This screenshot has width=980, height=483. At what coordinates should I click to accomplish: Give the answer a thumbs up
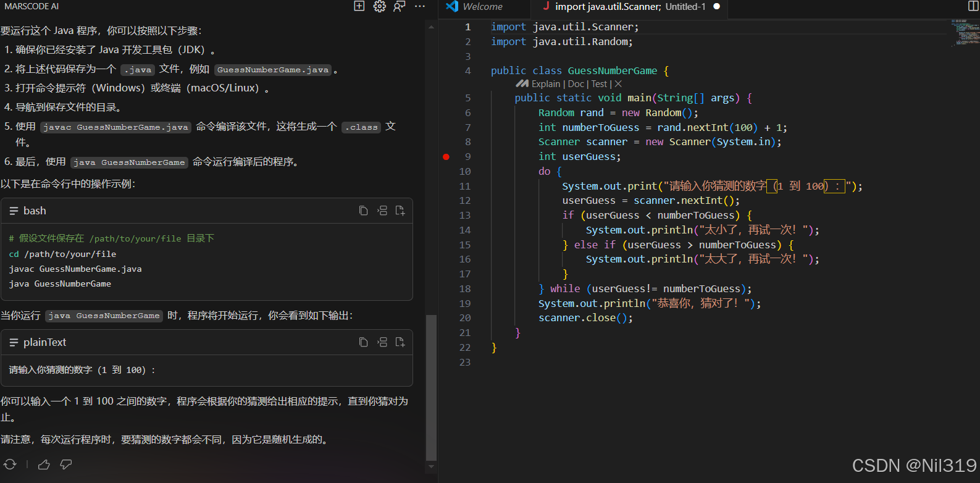point(44,464)
